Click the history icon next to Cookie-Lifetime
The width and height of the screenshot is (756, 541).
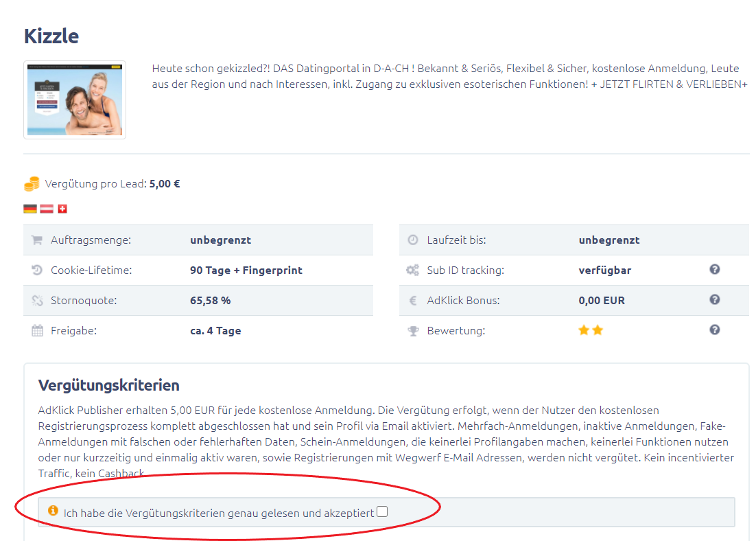click(37, 270)
